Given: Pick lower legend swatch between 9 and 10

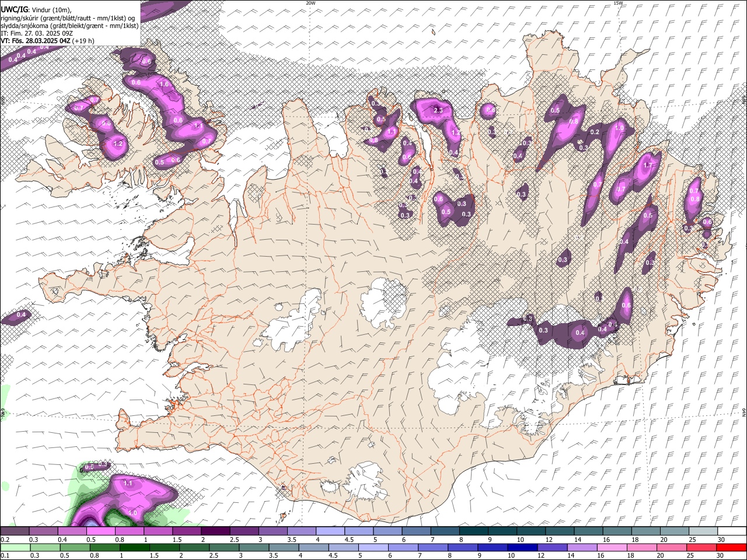Looking at the screenshot, I should click(x=492, y=547).
